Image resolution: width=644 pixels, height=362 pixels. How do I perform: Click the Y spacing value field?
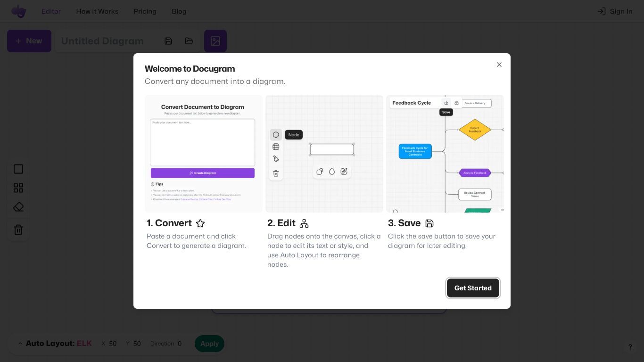pyautogui.click(x=137, y=344)
